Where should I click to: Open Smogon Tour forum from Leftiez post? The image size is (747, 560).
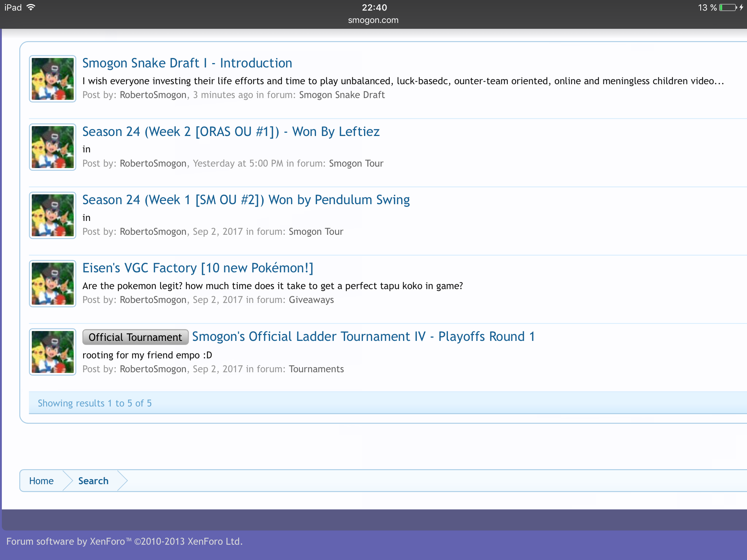[x=356, y=163]
